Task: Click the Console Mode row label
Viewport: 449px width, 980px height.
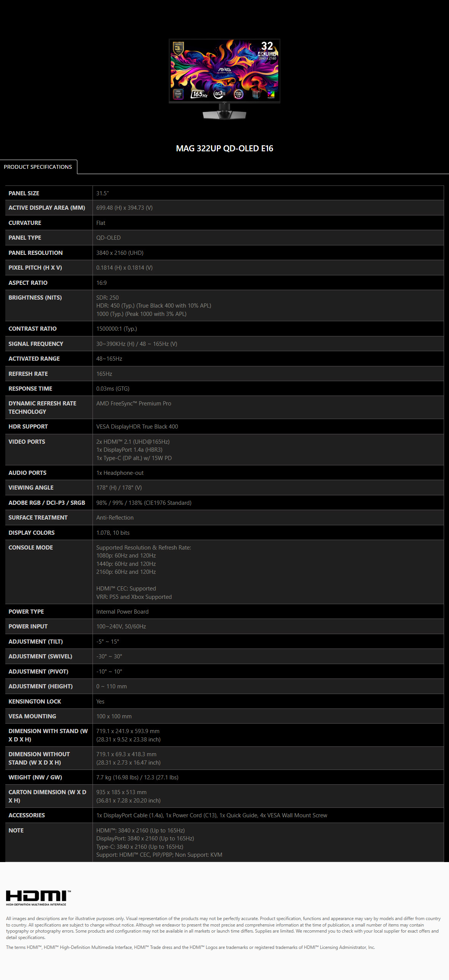Action: [31, 547]
